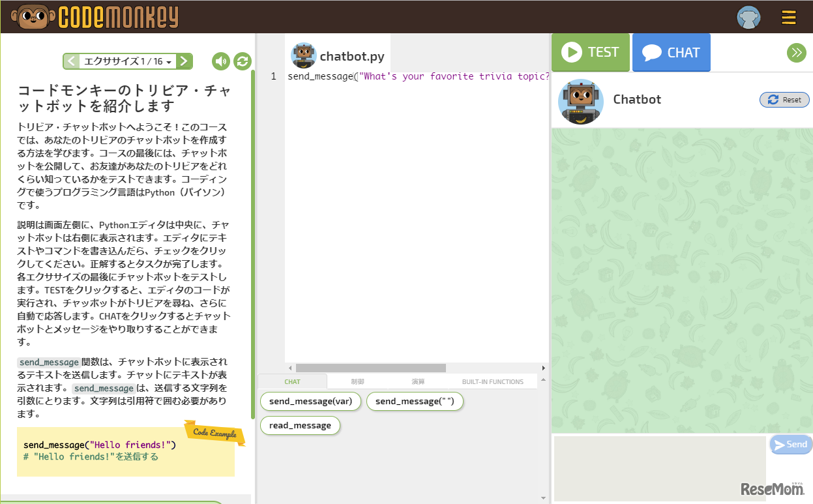Viewport: 813px width, 504px height.
Task: Click the snippet panel scroll down arrow
Action: point(543,497)
